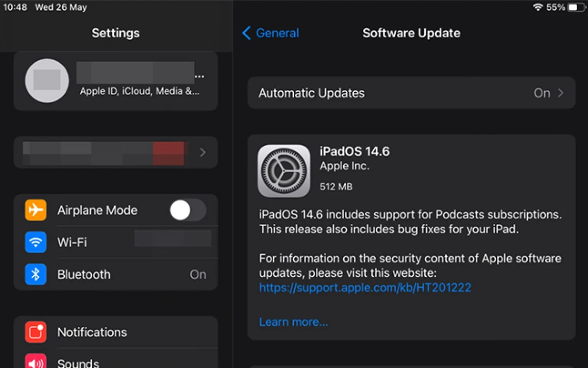The image size is (588, 368).
Task: Tap the Wed 26 May date
Action: (61, 7)
